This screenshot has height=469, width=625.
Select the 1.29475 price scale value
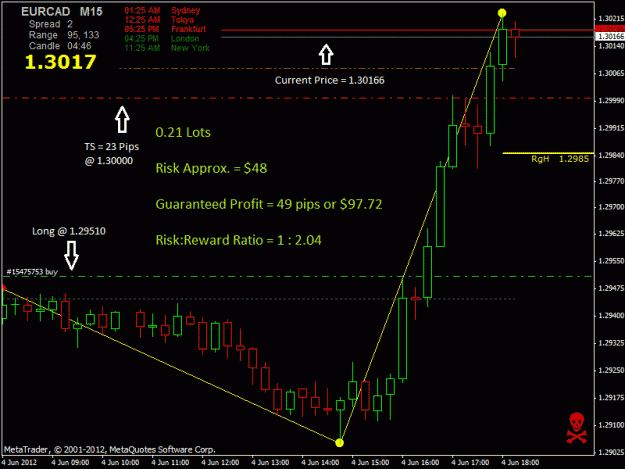pyautogui.click(x=611, y=288)
